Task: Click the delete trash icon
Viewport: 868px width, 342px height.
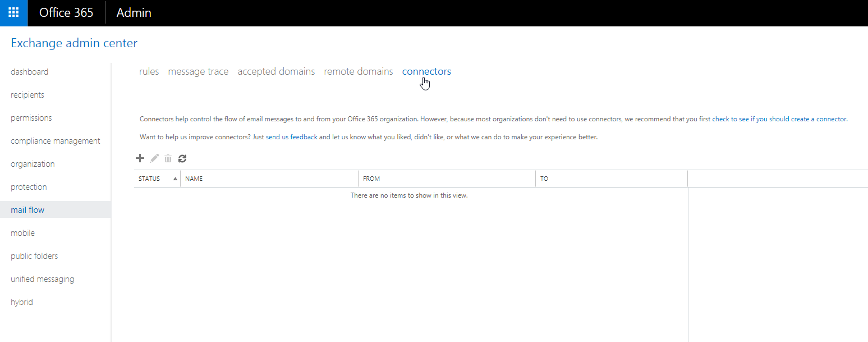Action: pos(168,158)
